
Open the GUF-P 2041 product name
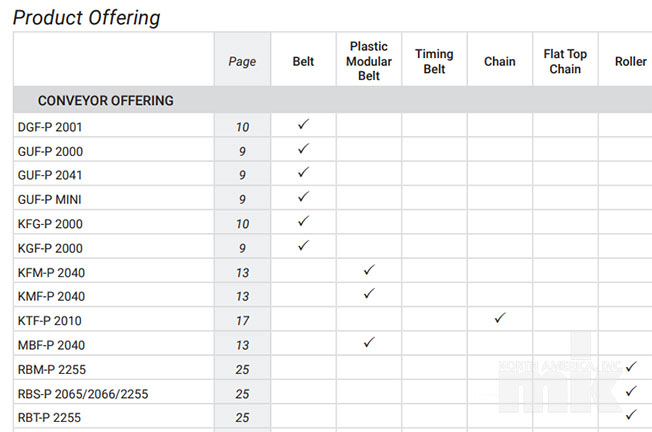50,175
